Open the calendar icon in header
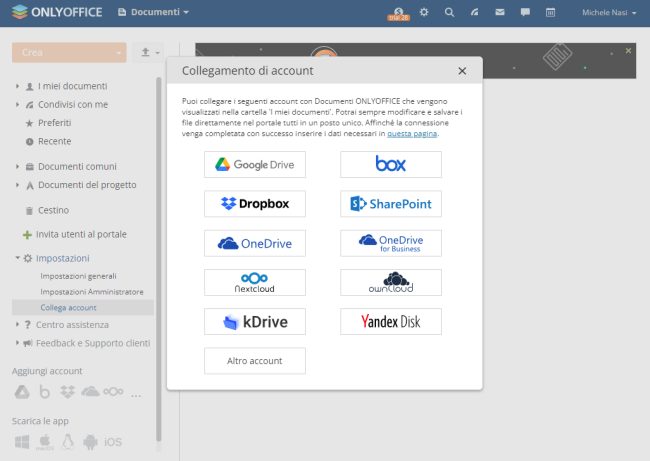The image size is (650, 461). click(550, 13)
